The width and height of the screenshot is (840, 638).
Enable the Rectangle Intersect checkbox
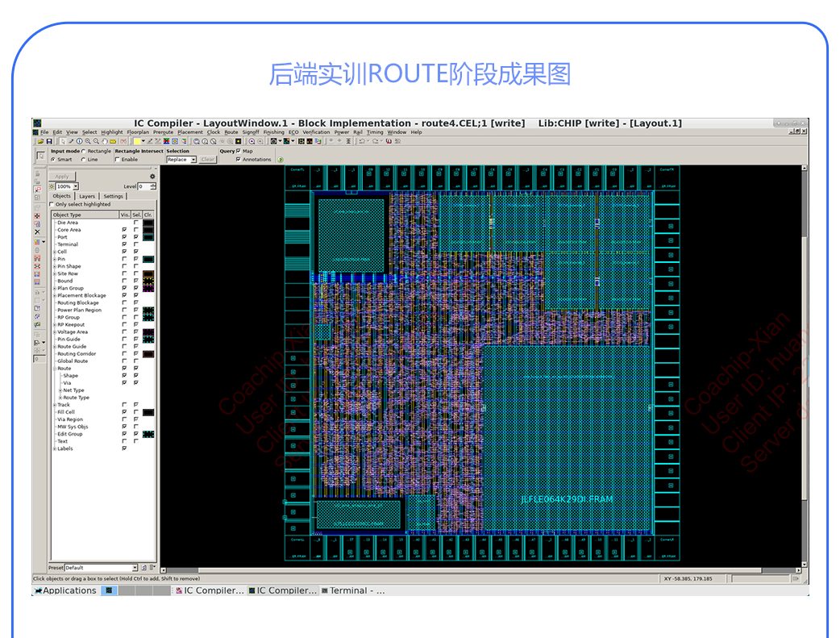pos(118,159)
